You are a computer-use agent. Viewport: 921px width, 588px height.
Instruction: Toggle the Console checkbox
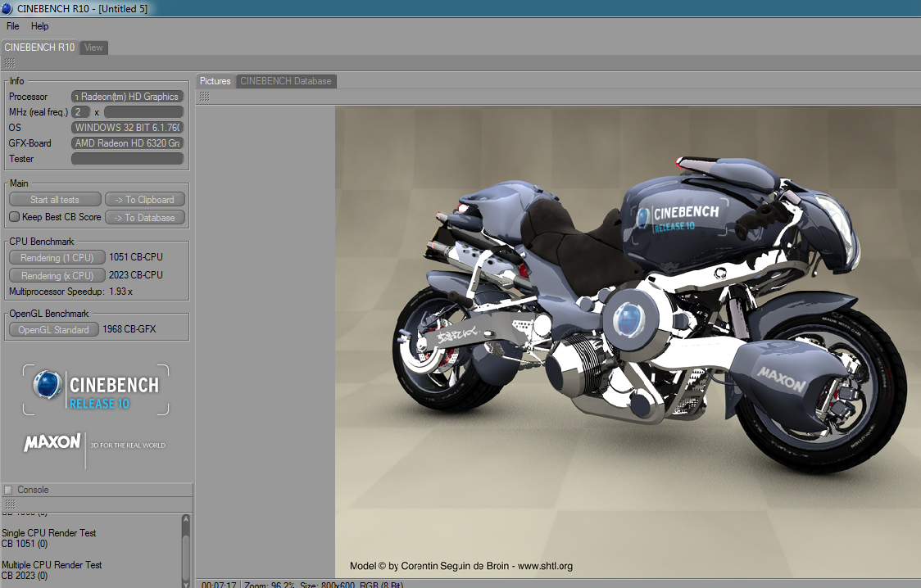point(8,490)
